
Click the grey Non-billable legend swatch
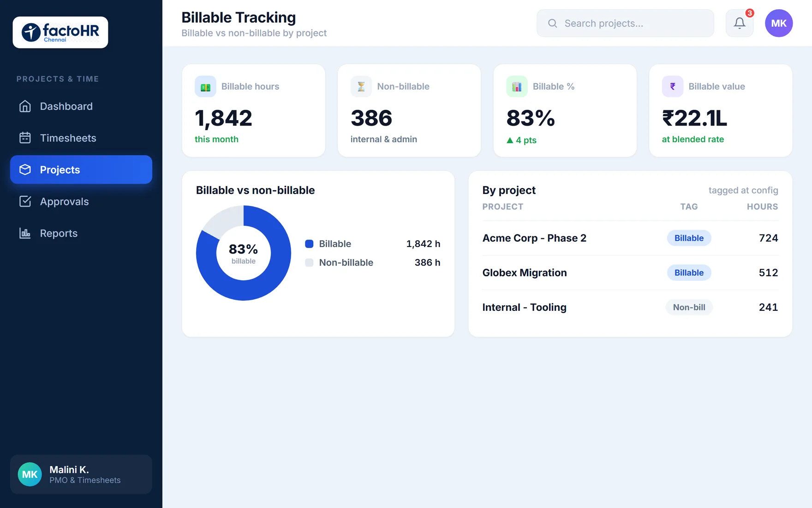click(x=309, y=262)
